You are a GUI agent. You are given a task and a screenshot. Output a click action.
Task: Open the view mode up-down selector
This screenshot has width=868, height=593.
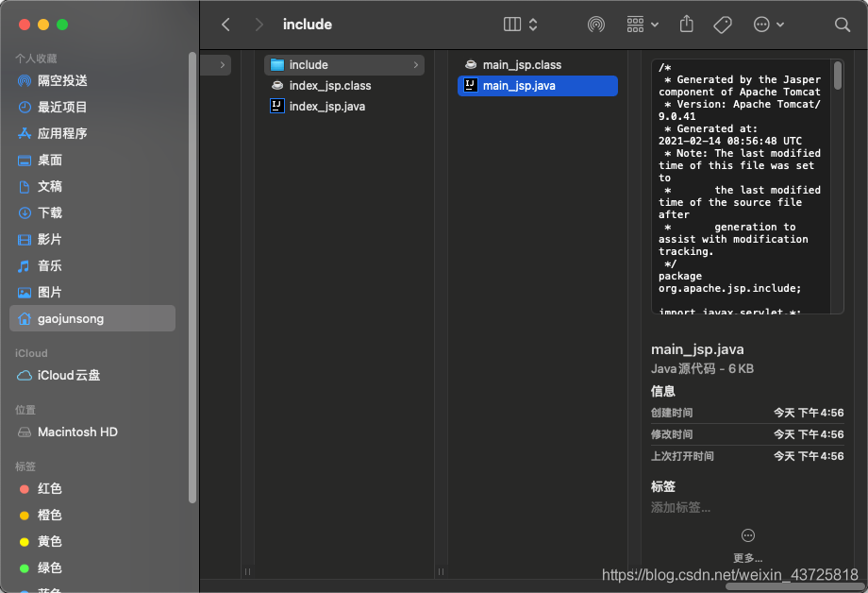(533, 25)
